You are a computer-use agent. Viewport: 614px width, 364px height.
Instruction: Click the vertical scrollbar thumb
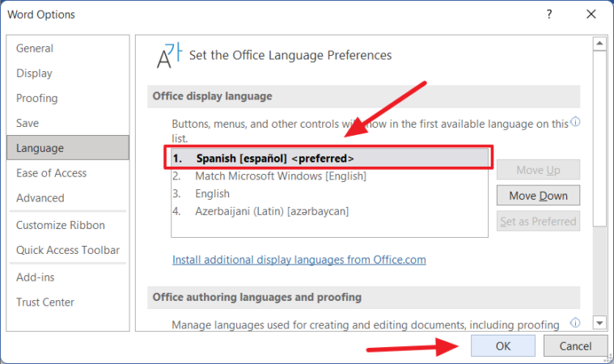point(599,138)
